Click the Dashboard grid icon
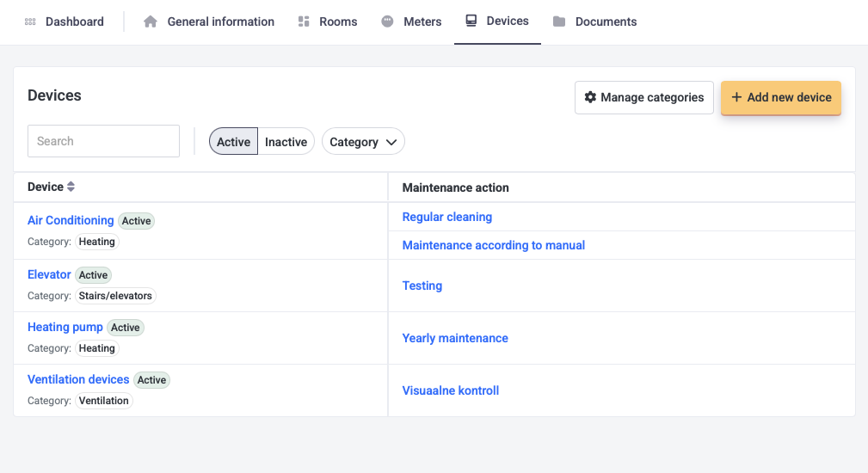This screenshot has height=473, width=868. [30, 21]
